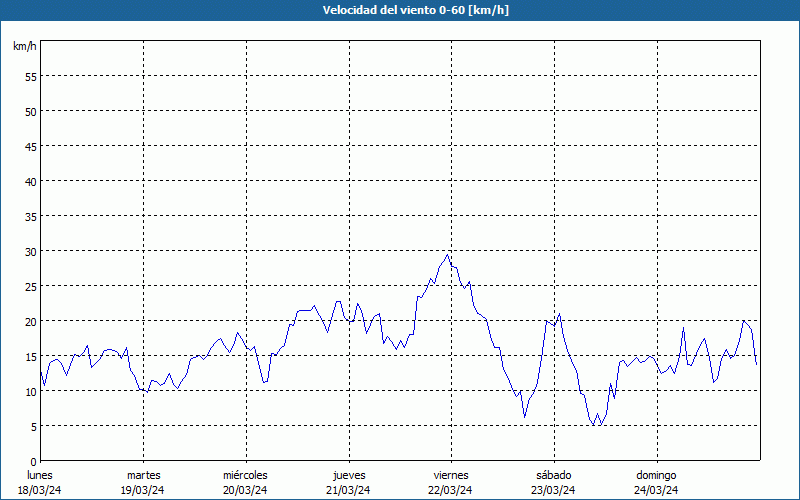This screenshot has height=500, width=800.
Task: Click the y-axis value '20'
Action: pos(31,321)
